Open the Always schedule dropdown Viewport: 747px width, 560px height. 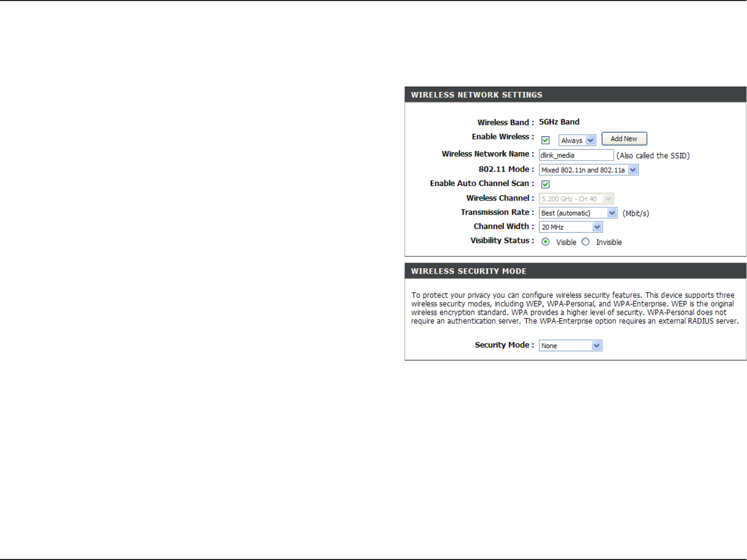click(577, 140)
